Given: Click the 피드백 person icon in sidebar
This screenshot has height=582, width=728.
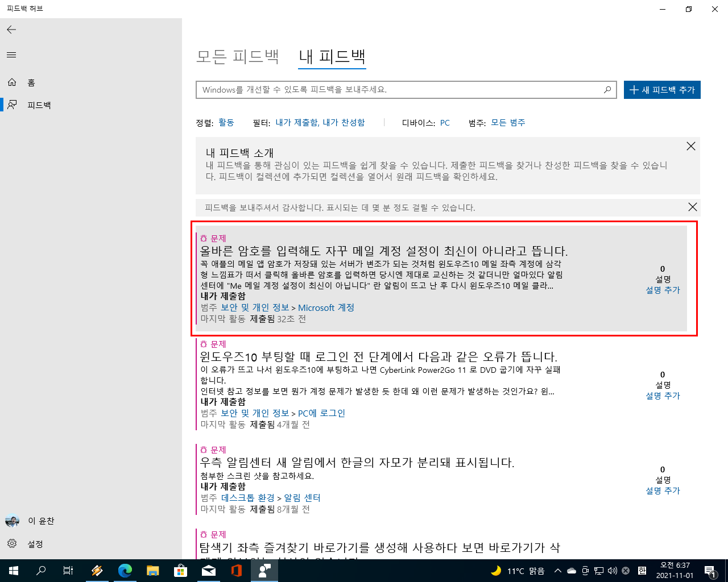Looking at the screenshot, I should click(12, 105).
